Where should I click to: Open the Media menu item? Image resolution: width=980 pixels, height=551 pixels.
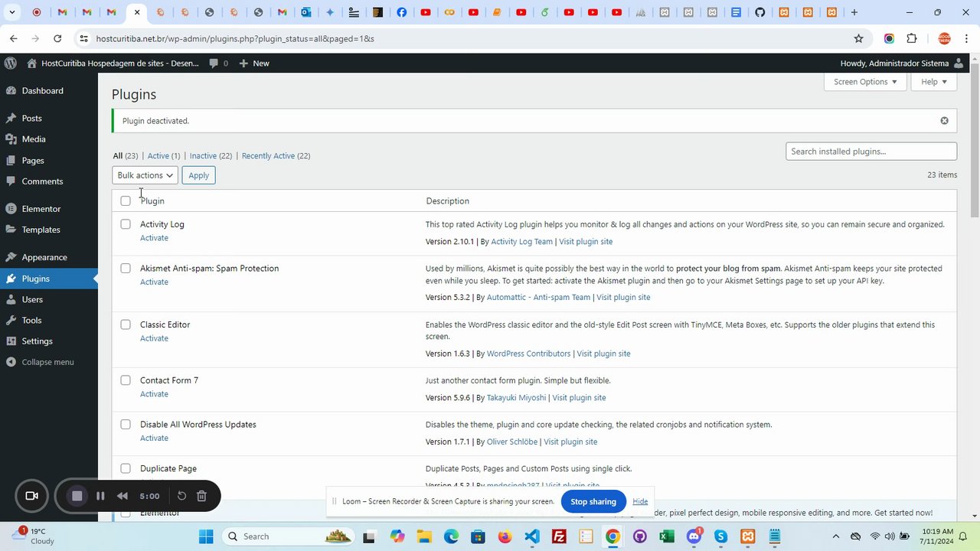tap(34, 139)
